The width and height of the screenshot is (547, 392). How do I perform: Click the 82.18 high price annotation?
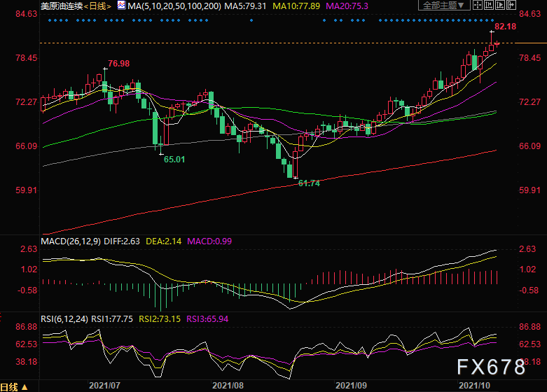pos(505,27)
